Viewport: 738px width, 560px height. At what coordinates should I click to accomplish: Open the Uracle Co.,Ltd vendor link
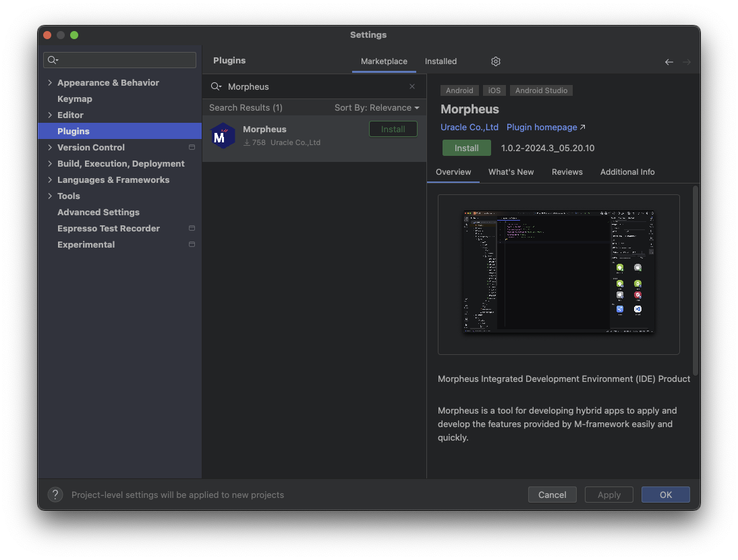click(x=470, y=127)
